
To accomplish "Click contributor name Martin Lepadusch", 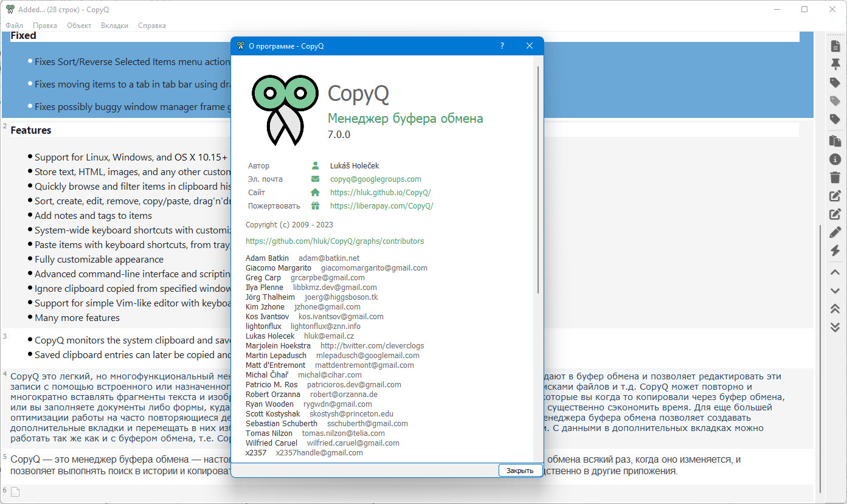I will click(276, 356).
